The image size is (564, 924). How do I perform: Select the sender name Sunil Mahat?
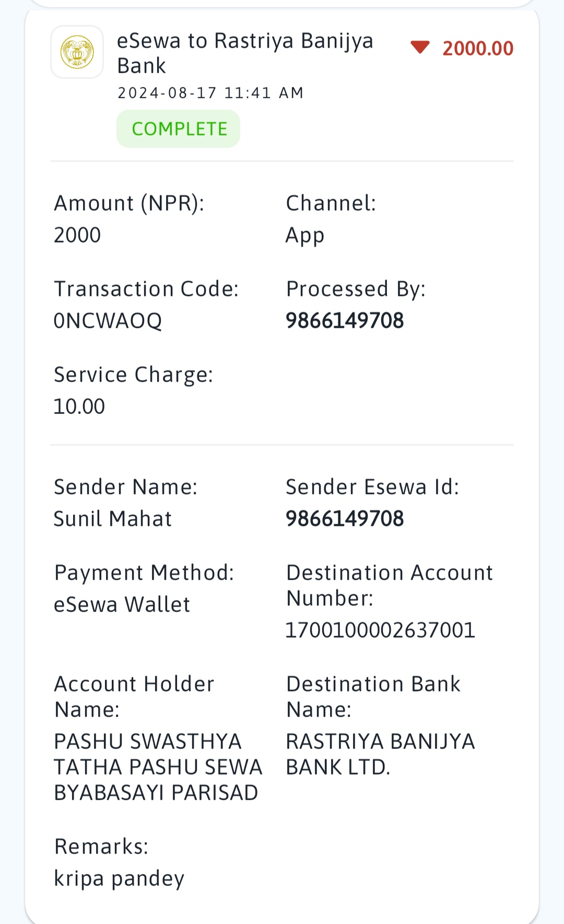click(113, 518)
